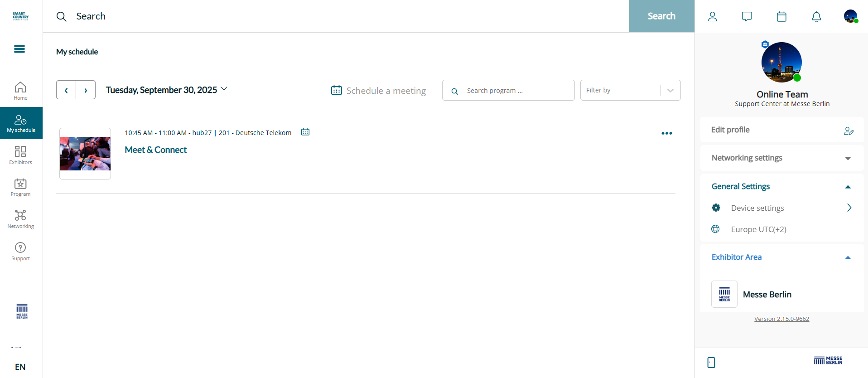
Task: Open the Messe Berlin exhibitor entry
Action: 782,294
